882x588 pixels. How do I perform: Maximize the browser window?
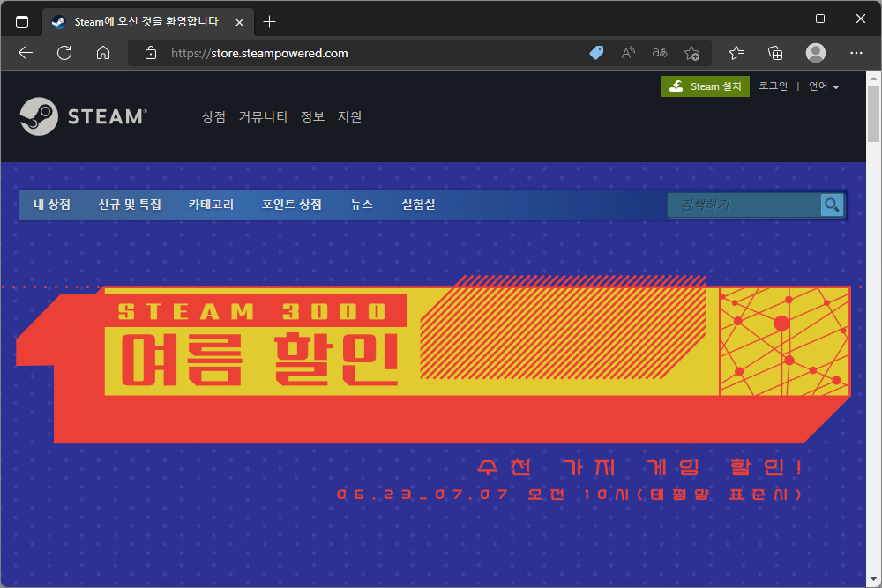(820, 19)
